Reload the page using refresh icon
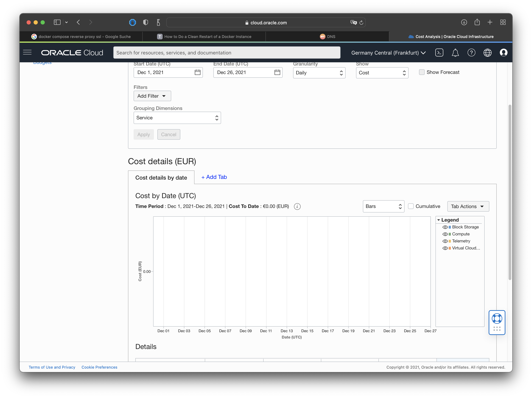The width and height of the screenshot is (532, 398). coord(361,23)
